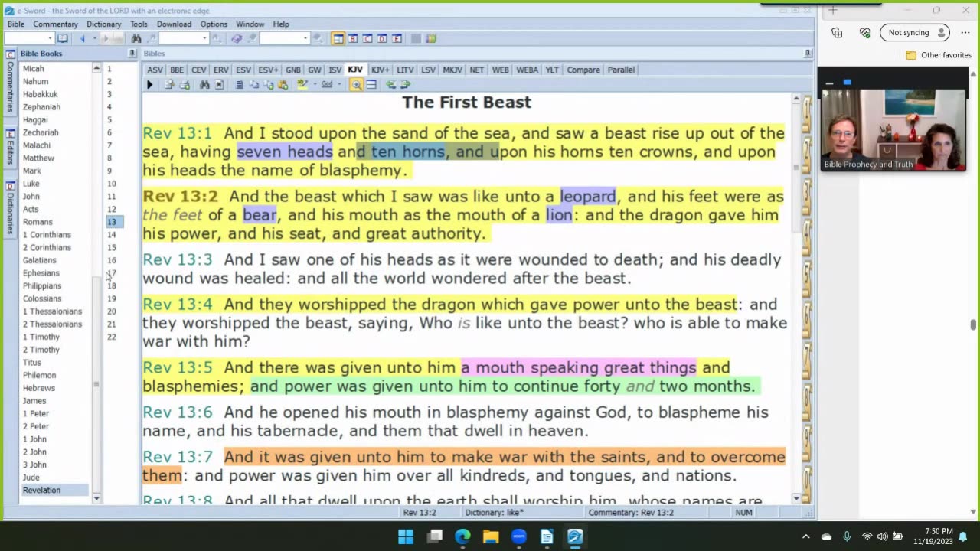Click the Rev 13:3 verse reference

(178, 259)
